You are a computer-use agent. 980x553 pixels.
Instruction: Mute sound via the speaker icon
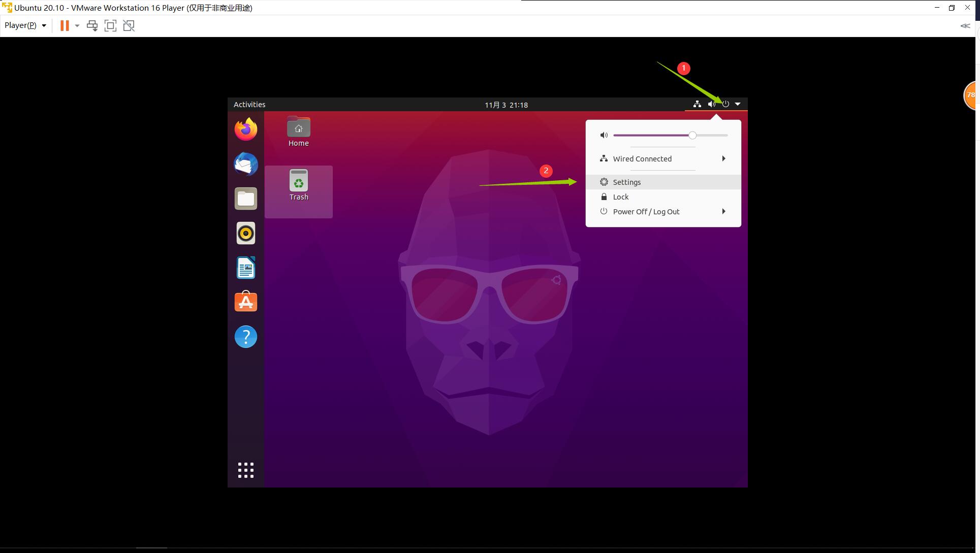point(604,135)
